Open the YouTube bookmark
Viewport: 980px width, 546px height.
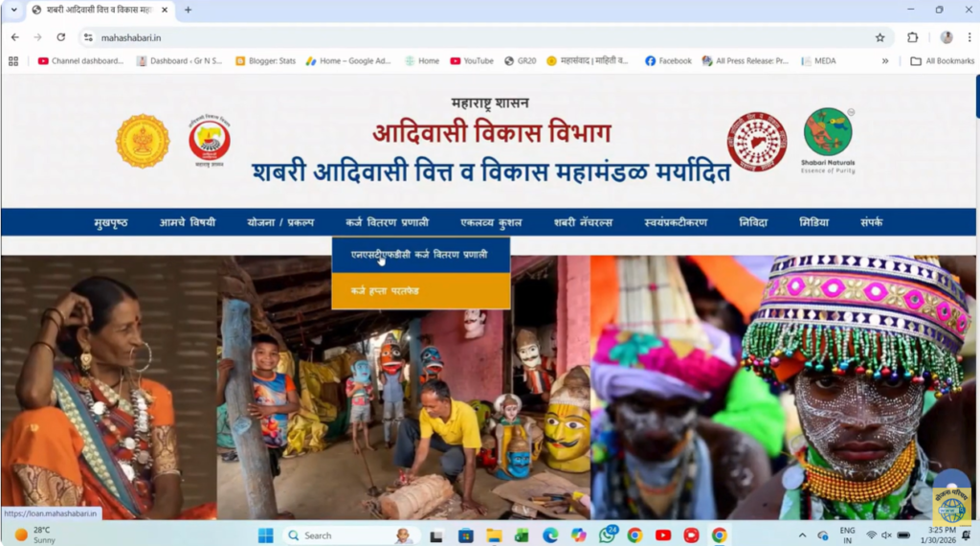472,60
